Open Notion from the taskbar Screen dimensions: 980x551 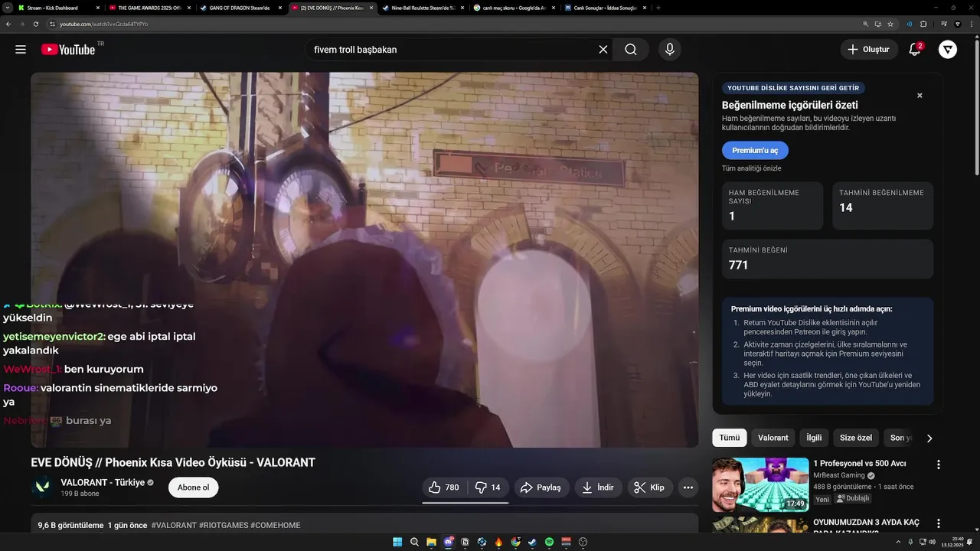coord(465,542)
